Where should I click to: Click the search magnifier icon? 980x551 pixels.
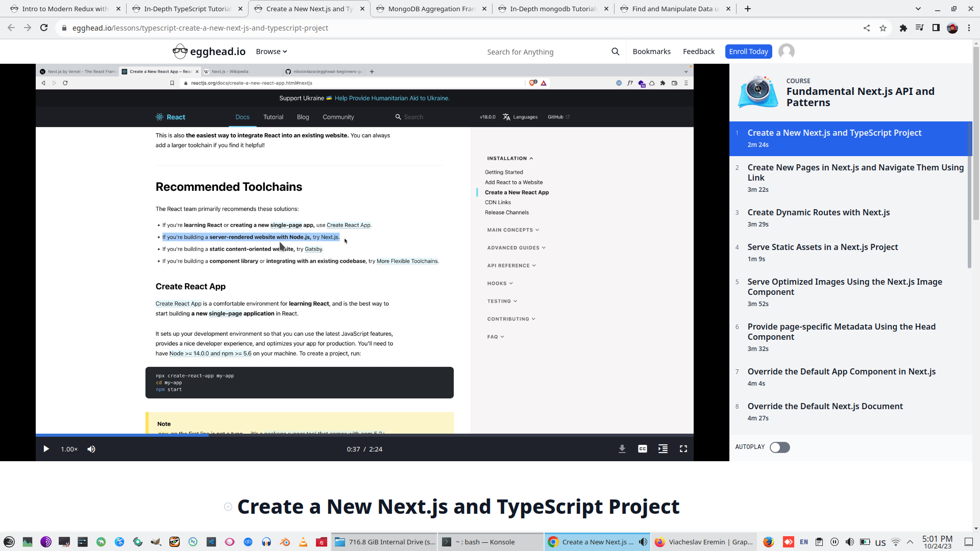tap(615, 52)
